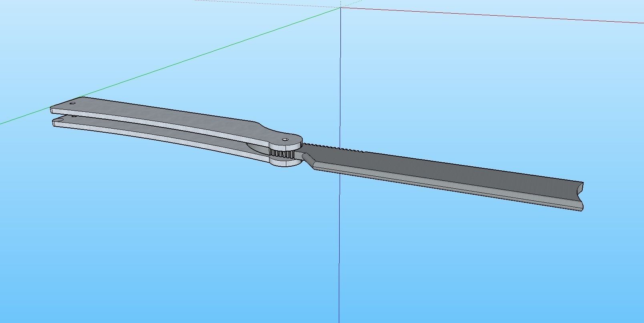This screenshot has width=644, height=323.
Task: Click the serrated jimping on the blade spine
Action: click(x=334, y=147)
